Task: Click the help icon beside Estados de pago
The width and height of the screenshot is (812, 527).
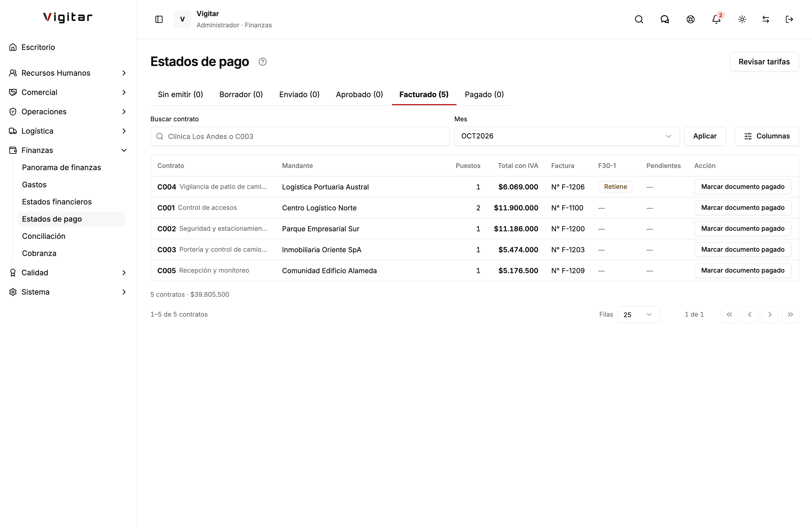Action: [262, 62]
